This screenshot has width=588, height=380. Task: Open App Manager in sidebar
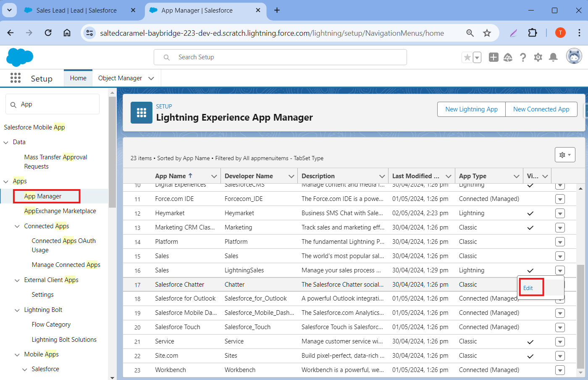(x=43, y=196)
